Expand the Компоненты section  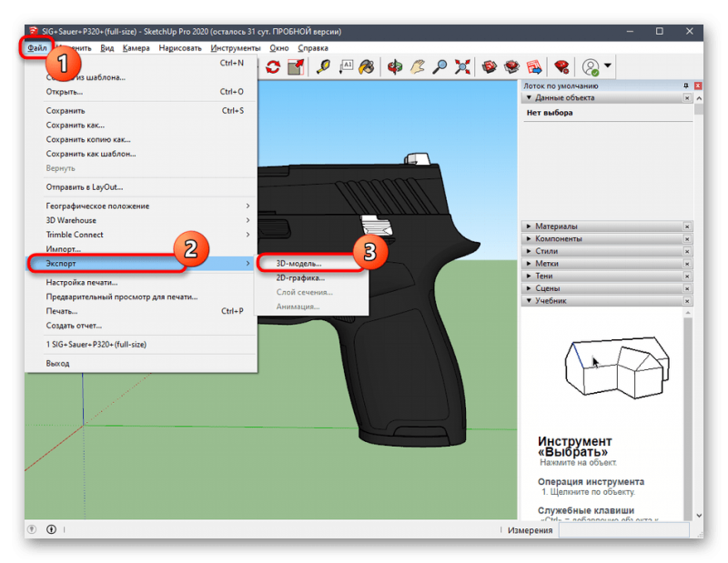(x=529, y=239)
